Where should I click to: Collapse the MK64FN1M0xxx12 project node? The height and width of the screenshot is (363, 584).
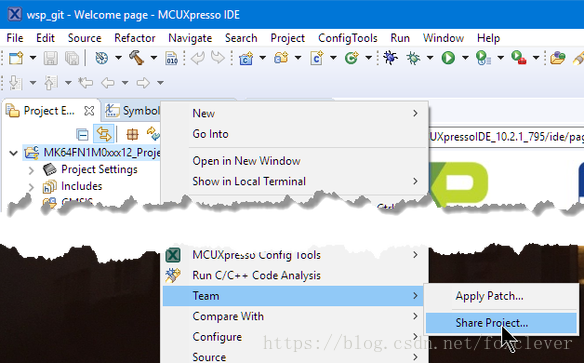(x=13, y=153)
